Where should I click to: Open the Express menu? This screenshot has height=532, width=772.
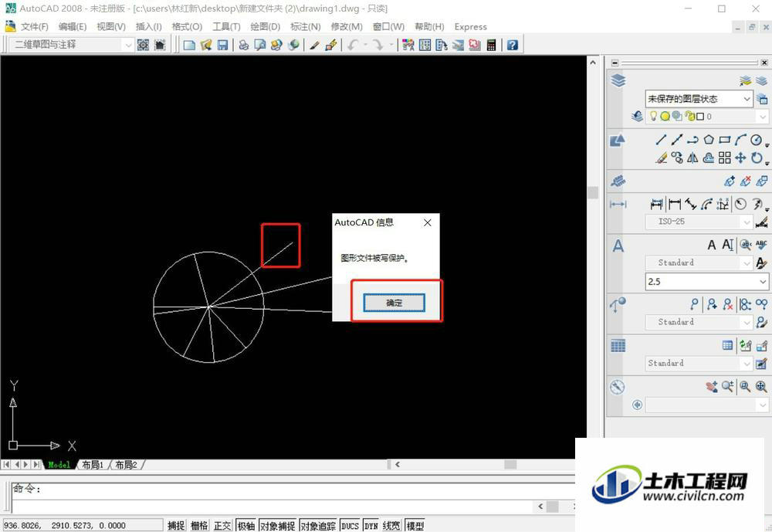click(x=470, y=26)
